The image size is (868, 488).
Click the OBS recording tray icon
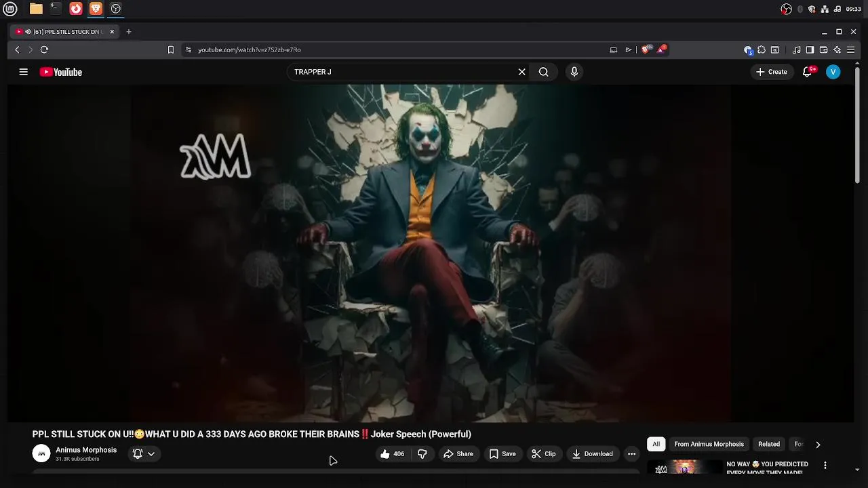786,9
